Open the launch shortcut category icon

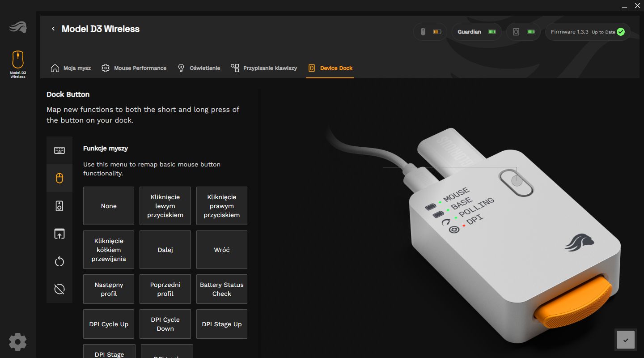coord(59,234)
